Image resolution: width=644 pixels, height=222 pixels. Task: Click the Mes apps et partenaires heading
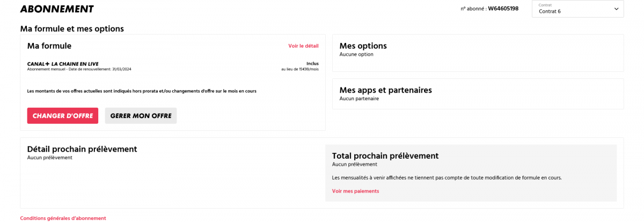coord(385,90)
